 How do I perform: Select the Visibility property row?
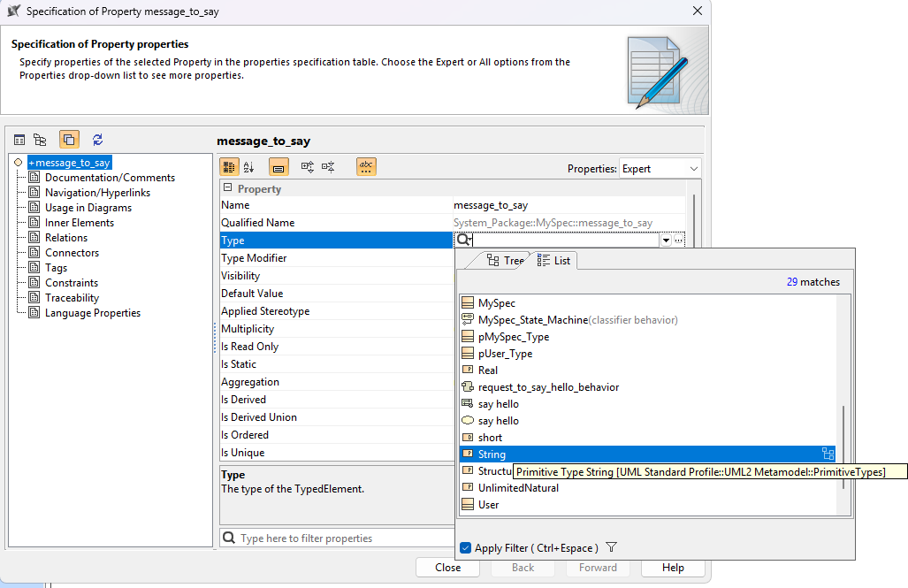(337, 276)
